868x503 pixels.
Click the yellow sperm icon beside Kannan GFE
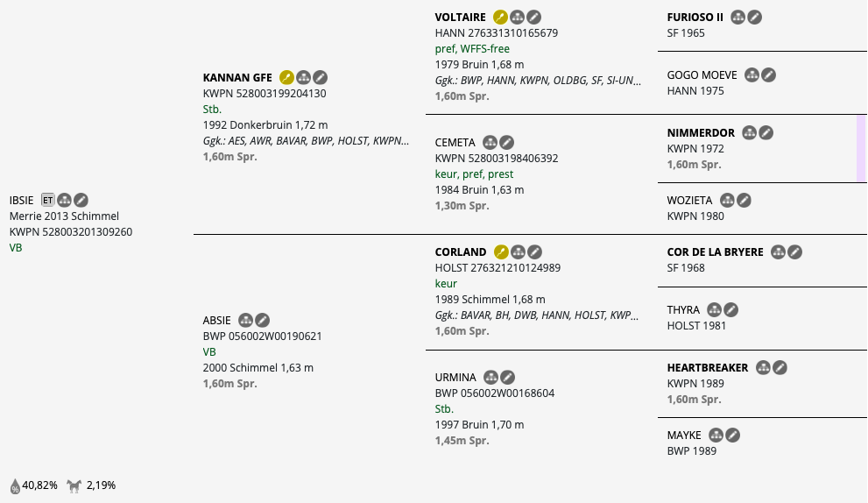pos(287,78)
